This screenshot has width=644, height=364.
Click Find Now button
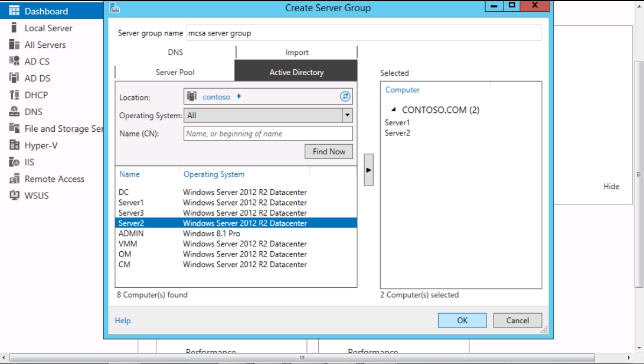(x=329, y=151)
